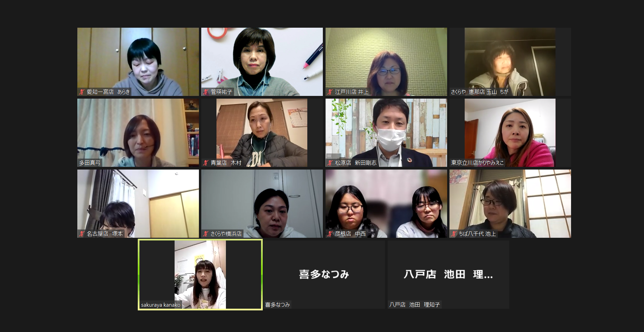Viewport: 644px width, 332px height.
Task: Click muted mic icon beside 松原店 新田剛志
Action: click(330, 163)
